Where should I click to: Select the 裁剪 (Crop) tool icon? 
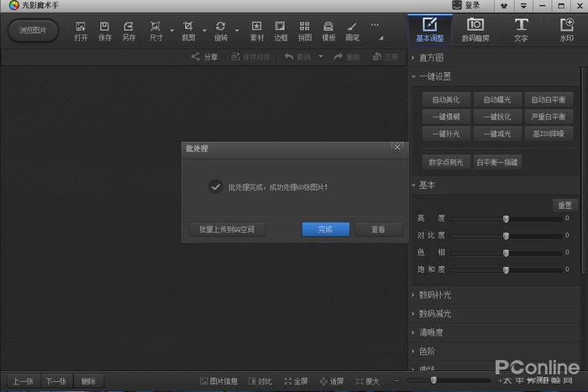pyautogui.click(x=188, y=31)
